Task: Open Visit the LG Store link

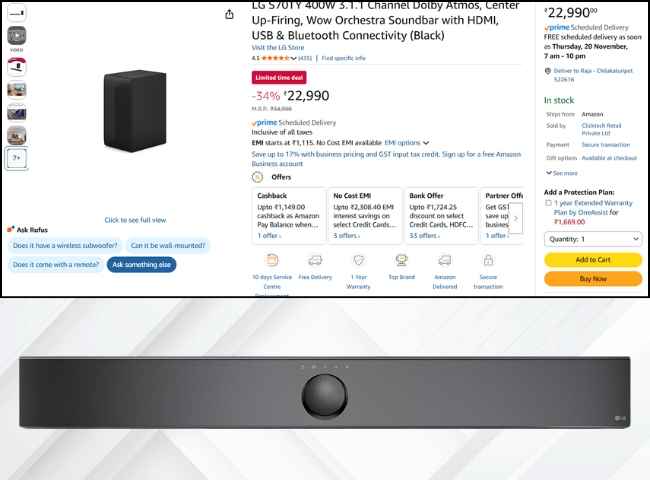Action: click(x=278, y=47)
